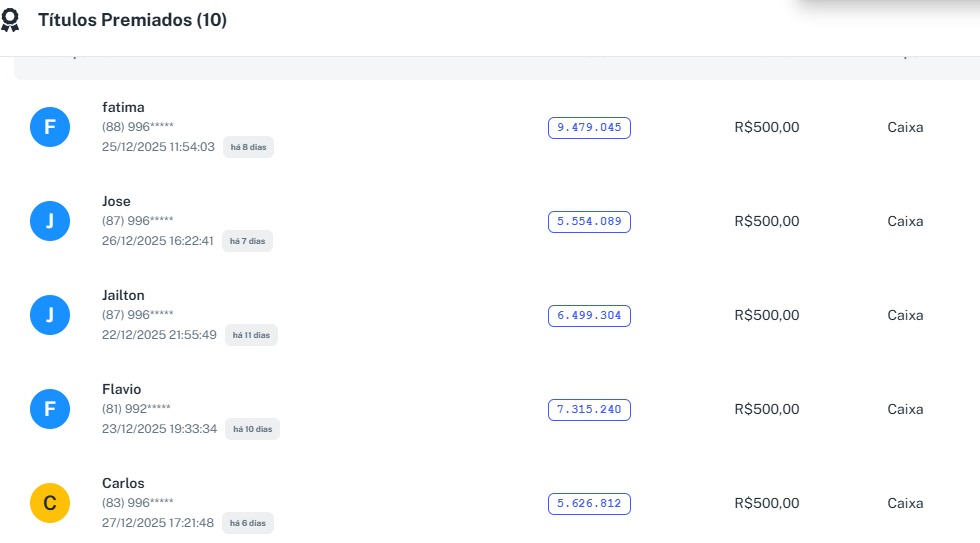Select ticket number badge 5.554.089

[589, 221]
